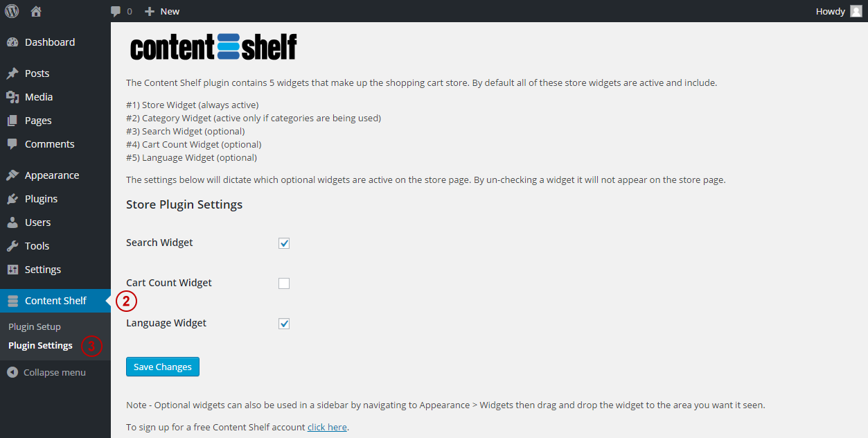Follow the 'click here' signup link
The image size is (868, 438).
click(327, 427)
